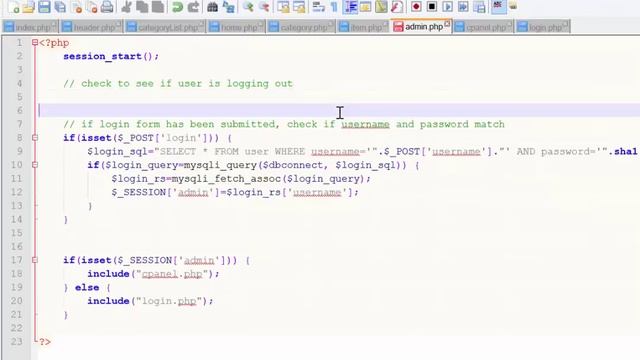Collapse the fold marker on line 17
The height and width of the screenshot is (360, 640).
click(x=35, y=260)
